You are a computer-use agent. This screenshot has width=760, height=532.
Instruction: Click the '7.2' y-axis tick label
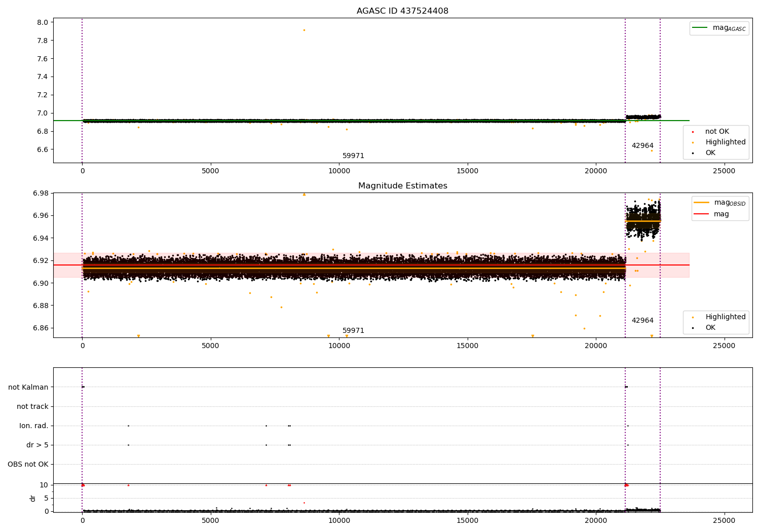click(43, 95)
